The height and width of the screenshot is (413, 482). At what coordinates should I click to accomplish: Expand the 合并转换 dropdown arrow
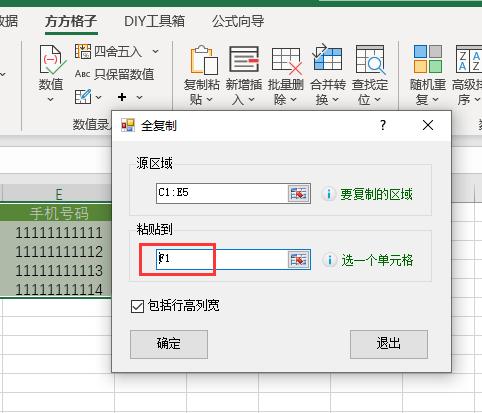(335, 99)
